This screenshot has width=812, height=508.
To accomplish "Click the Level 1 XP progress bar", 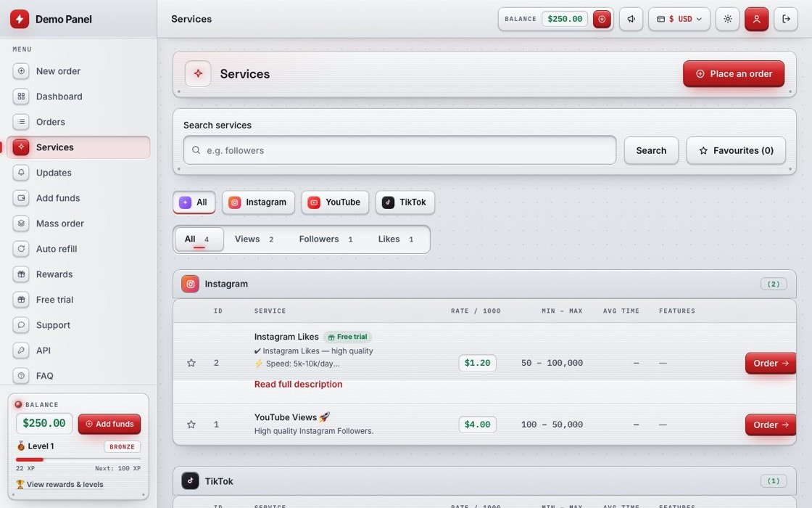I will tap(78, 459).
